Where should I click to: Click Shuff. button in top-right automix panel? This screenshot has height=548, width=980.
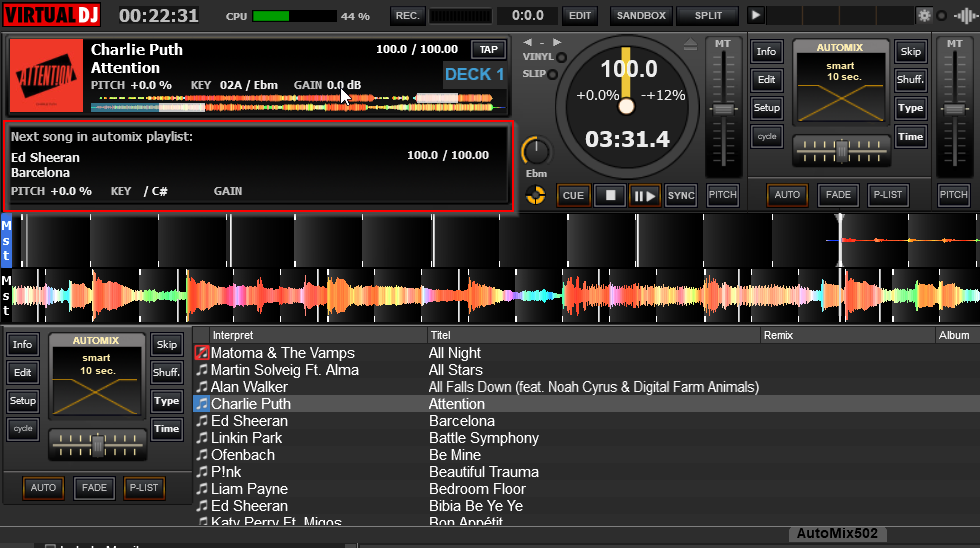(911, 79)
